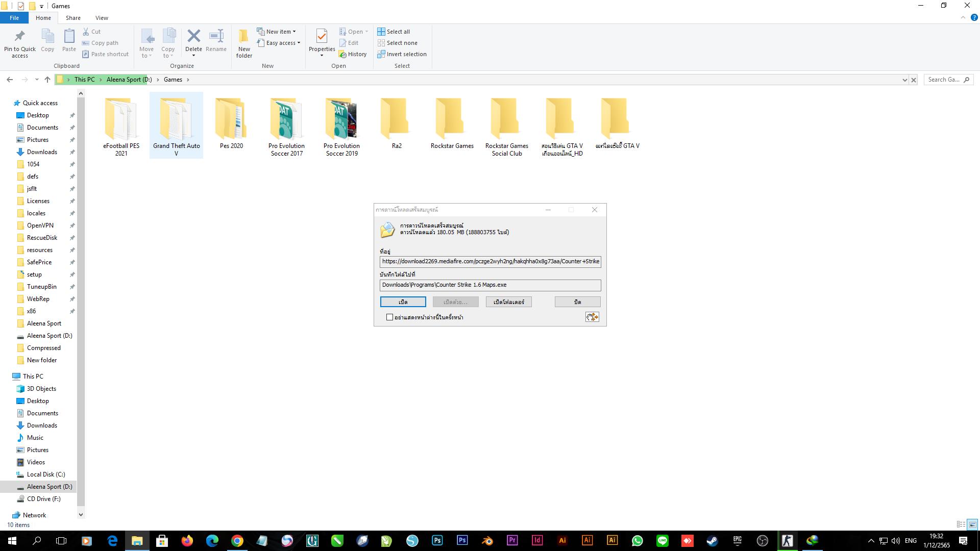Switch to large icons view toggle
Viewport: 980px width, 551px height.
pos(972,524)
